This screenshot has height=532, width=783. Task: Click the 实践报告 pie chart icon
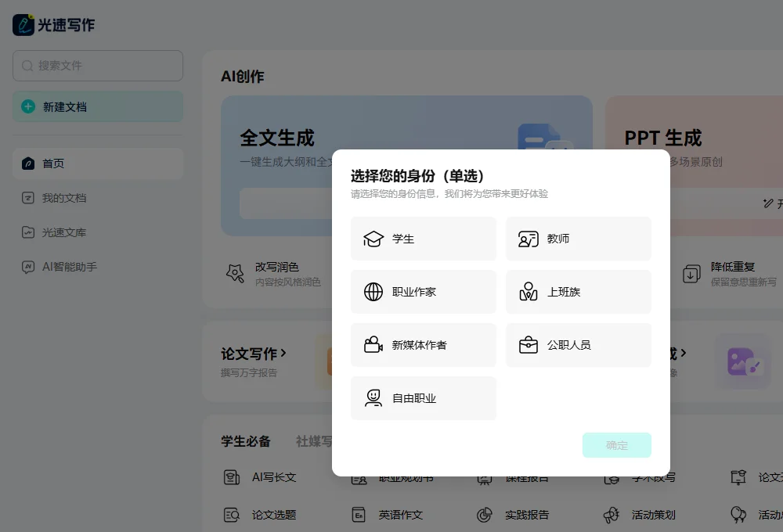(485, 515)
